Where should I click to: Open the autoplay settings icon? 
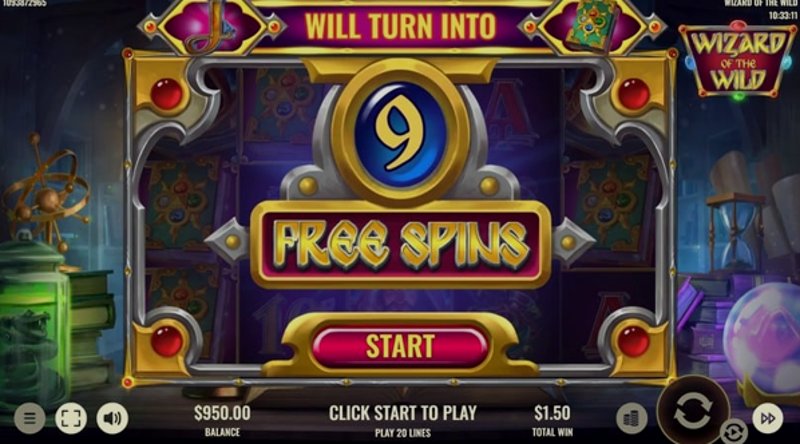pos(733,432)
